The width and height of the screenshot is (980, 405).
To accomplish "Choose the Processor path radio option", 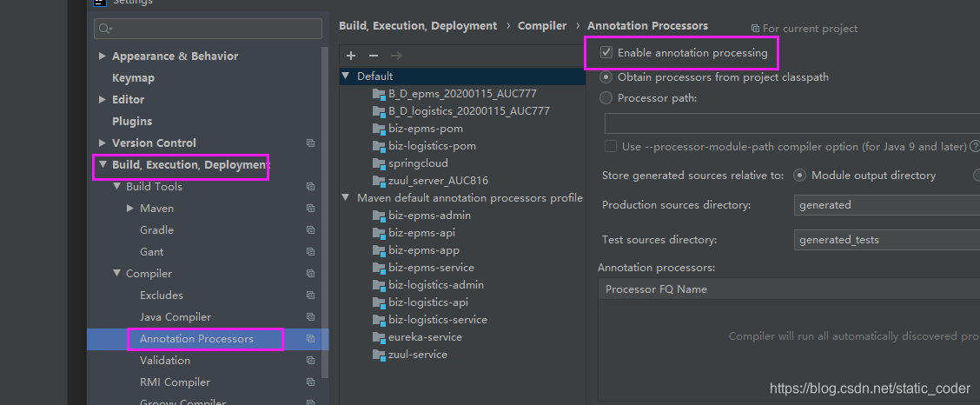I will 606,98.
